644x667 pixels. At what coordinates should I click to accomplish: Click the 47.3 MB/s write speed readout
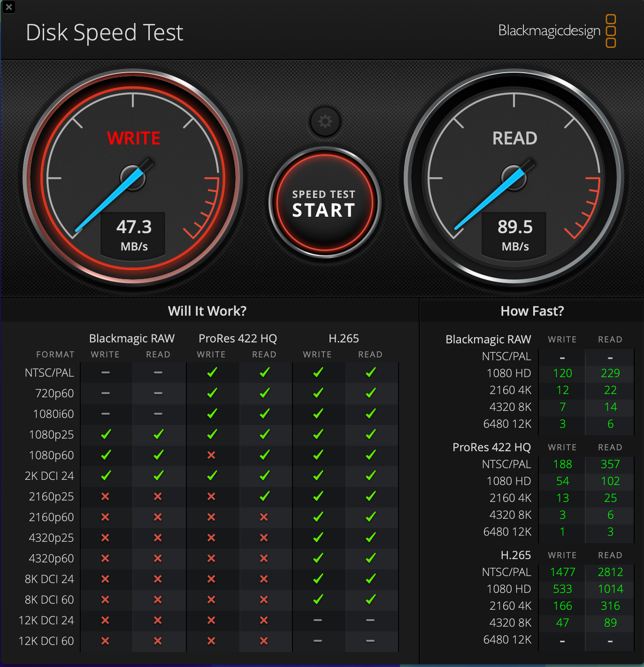click(134, 235)
